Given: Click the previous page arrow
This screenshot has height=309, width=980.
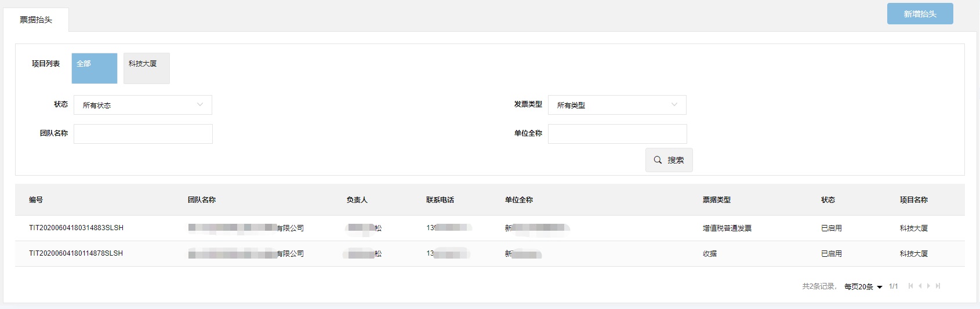Looking at the screenshot, I should (x=920, y=286).
